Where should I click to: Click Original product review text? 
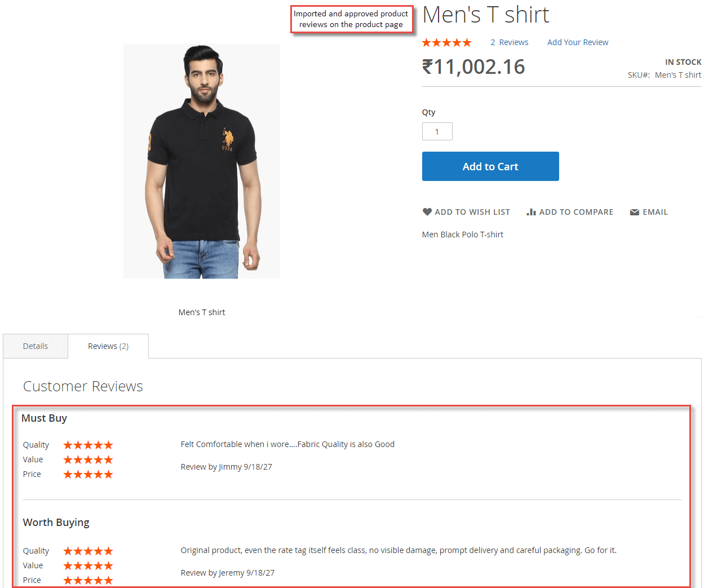399,550
